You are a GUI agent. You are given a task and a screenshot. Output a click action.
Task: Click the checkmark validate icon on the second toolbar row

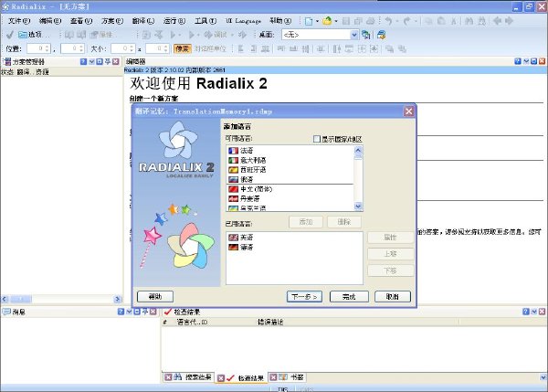[x=10, y=35]
